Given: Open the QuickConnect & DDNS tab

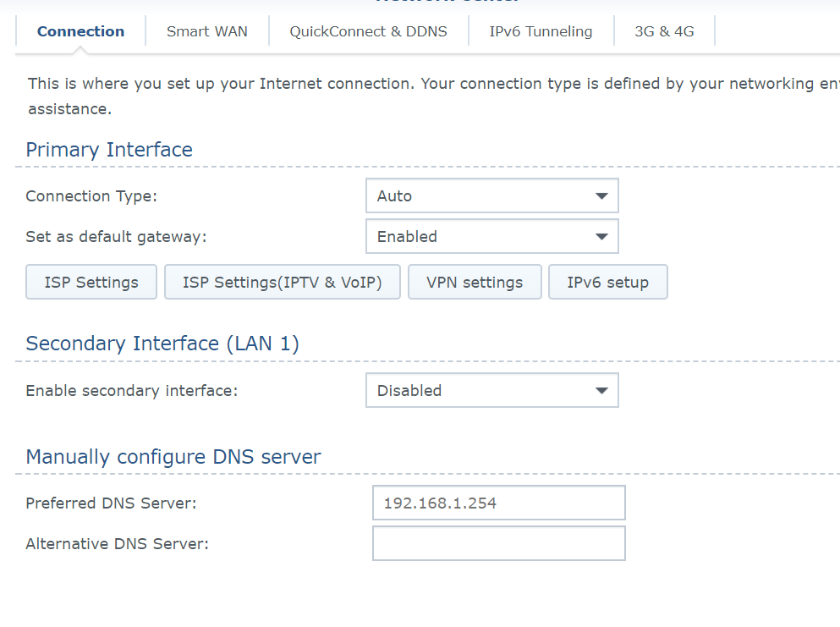Looking at the screenshot, I should click(x=368, y=30).
